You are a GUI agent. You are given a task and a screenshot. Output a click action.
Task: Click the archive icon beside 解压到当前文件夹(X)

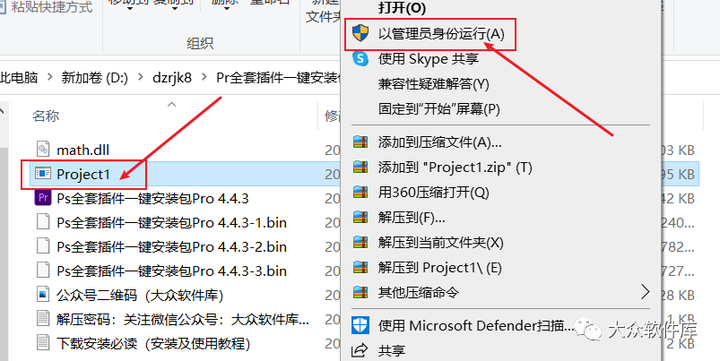pos(360,243)
